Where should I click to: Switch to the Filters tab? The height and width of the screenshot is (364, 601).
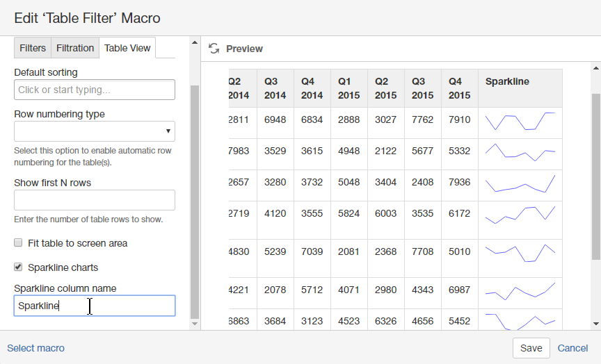point(33,48)
